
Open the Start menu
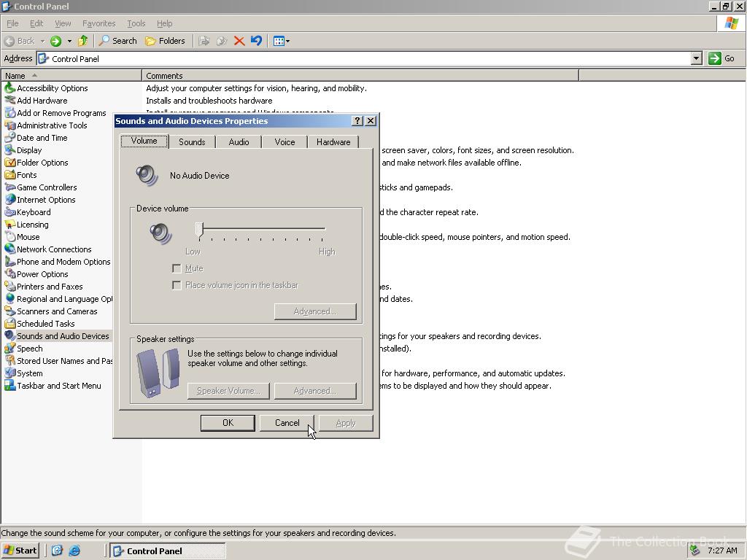[x=20, y=551]
